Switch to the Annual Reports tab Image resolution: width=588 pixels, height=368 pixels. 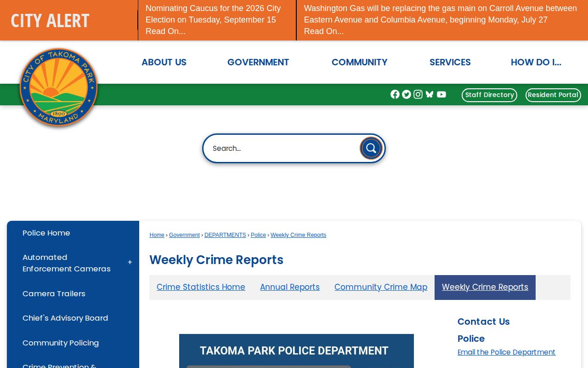(x=290, y=287)
